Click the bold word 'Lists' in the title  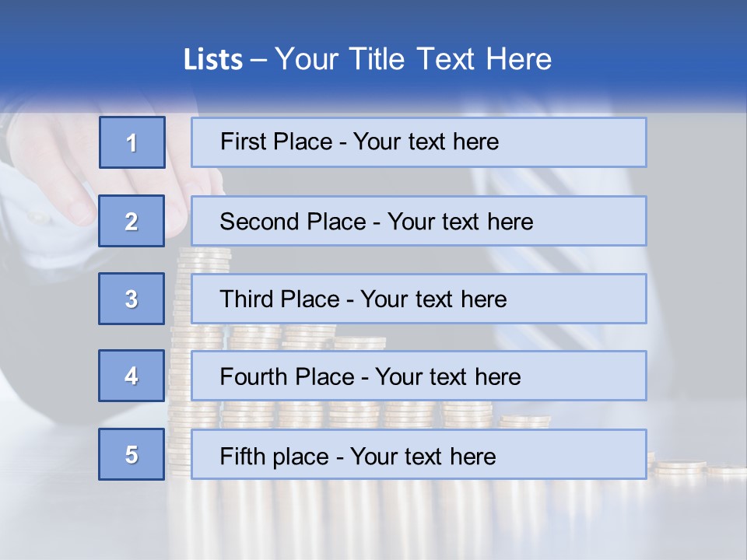(x=212, y=59)
